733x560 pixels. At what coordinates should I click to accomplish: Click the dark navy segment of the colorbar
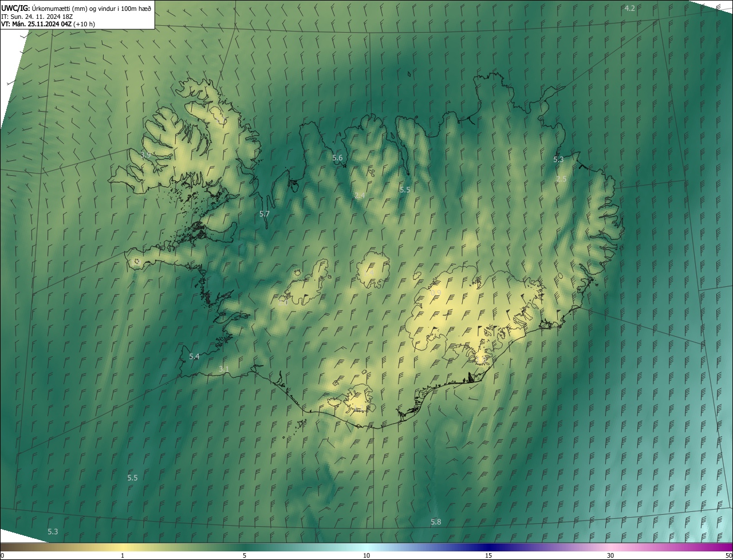pos(488,547)
